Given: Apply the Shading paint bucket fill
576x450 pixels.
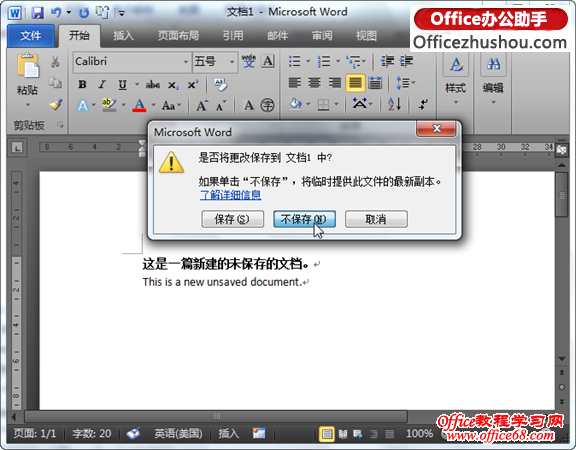Looking at the screenshot, I should click(296, 105).
